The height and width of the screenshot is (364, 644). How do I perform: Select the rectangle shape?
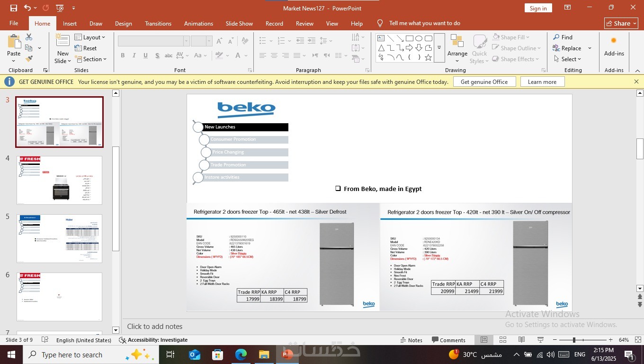409,38
